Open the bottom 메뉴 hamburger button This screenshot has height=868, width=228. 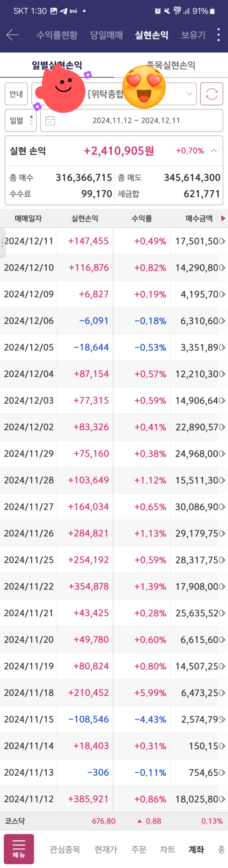pos(19,849)
